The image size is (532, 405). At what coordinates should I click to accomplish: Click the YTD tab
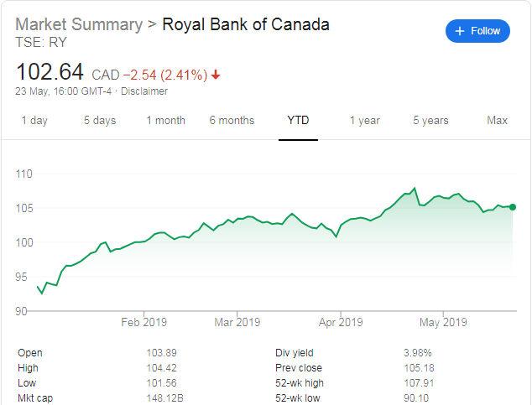point(298,121)
